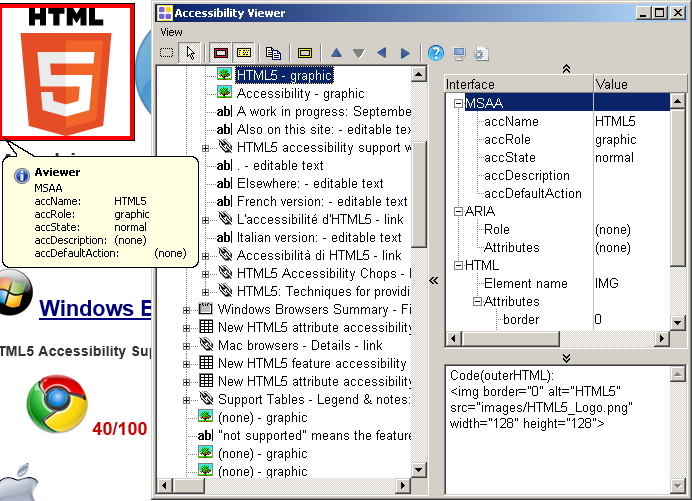Collapse the MSAA group in properties
This screenshot has height=501, width=692.
point(459,103)
